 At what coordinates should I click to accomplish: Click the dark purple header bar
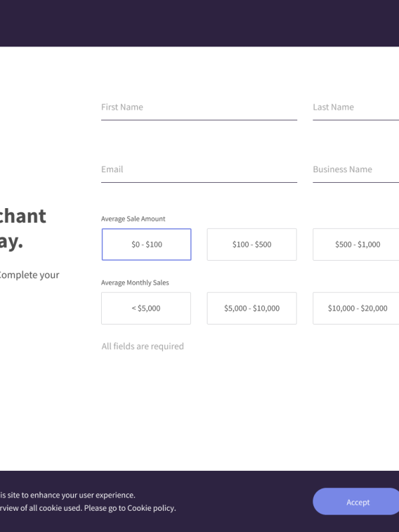click(199, 23)
